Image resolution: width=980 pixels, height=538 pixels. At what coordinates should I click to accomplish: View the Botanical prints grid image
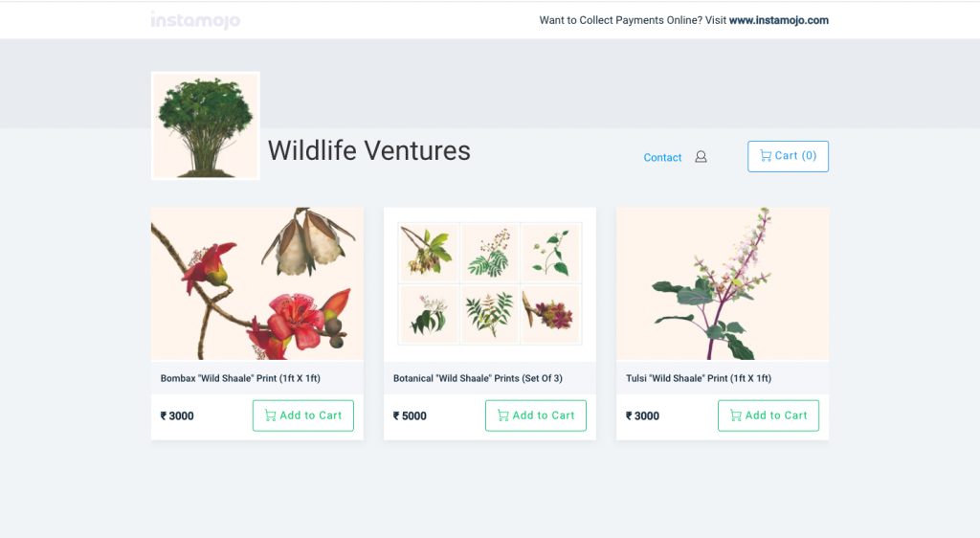(x=490, y=283)
